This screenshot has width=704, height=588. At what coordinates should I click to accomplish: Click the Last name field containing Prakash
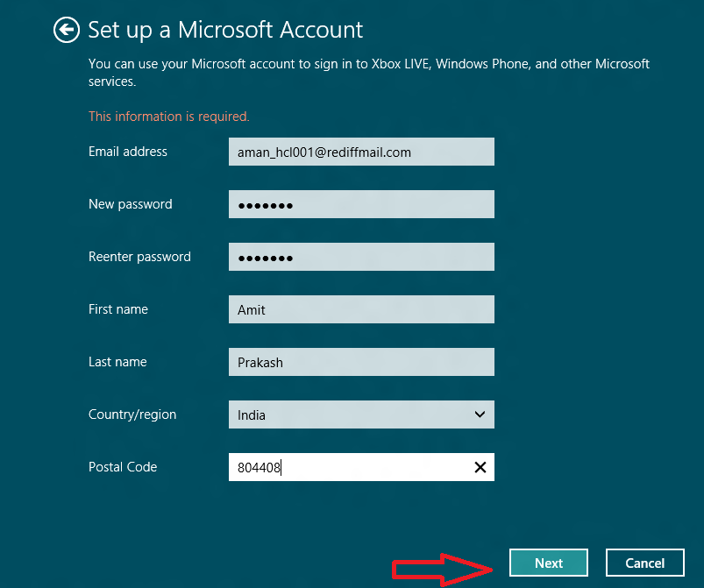coord(361,362)
